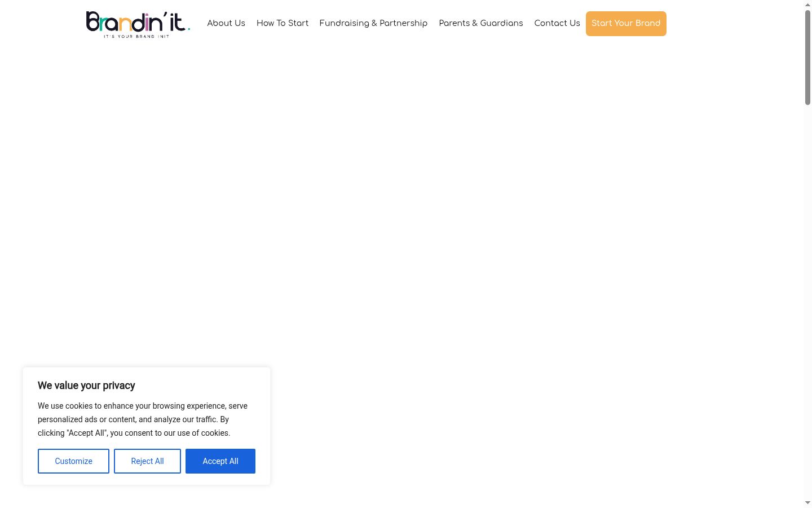Accept all cookies
This screenshot has width=812, height=508.
point(220,461)
